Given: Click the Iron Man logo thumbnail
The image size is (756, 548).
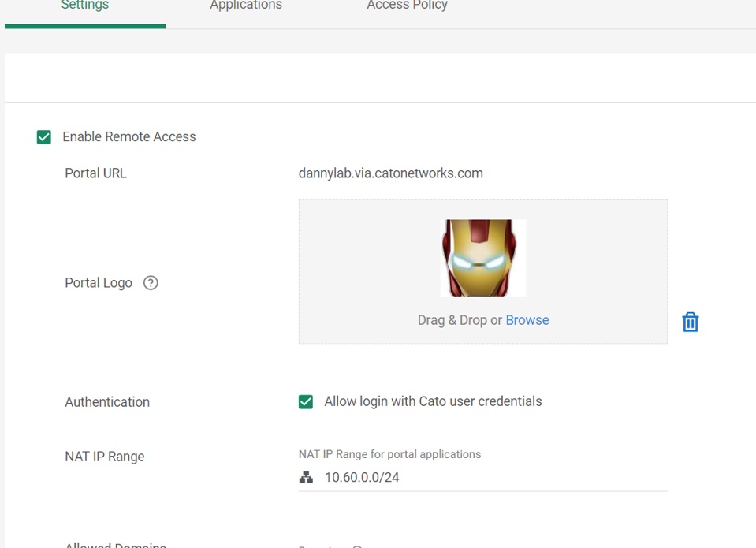Looking at the screenshot, I should 483,258.
